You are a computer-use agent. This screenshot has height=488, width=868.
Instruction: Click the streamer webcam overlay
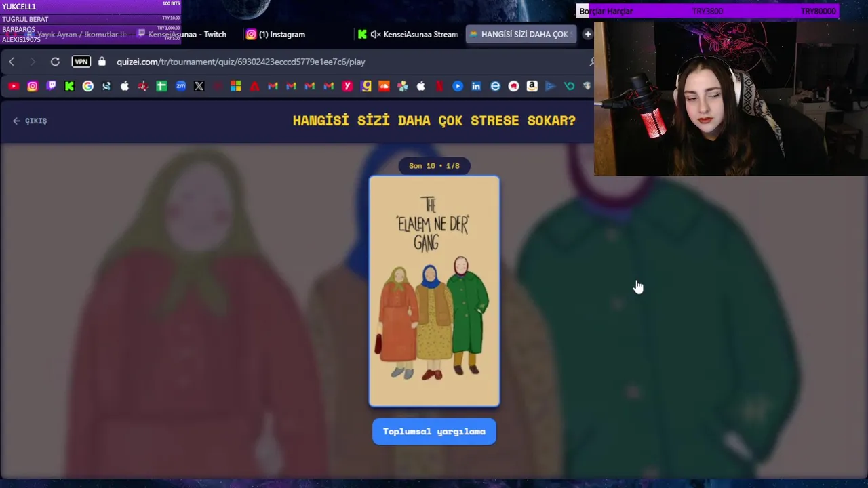[731, 98]
